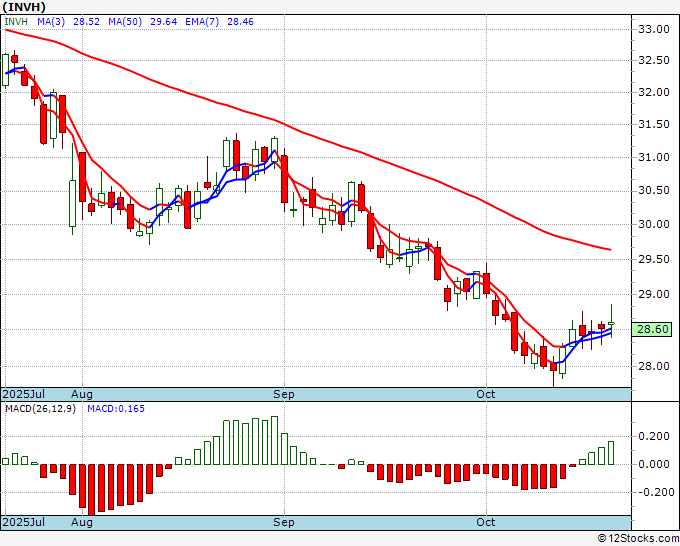Click 2025Jul on the price chart axis
680x546 pixels.
tap(24, 394)
